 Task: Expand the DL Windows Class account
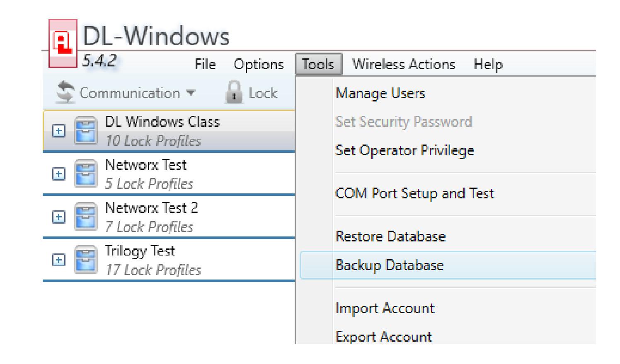point(59,131)
